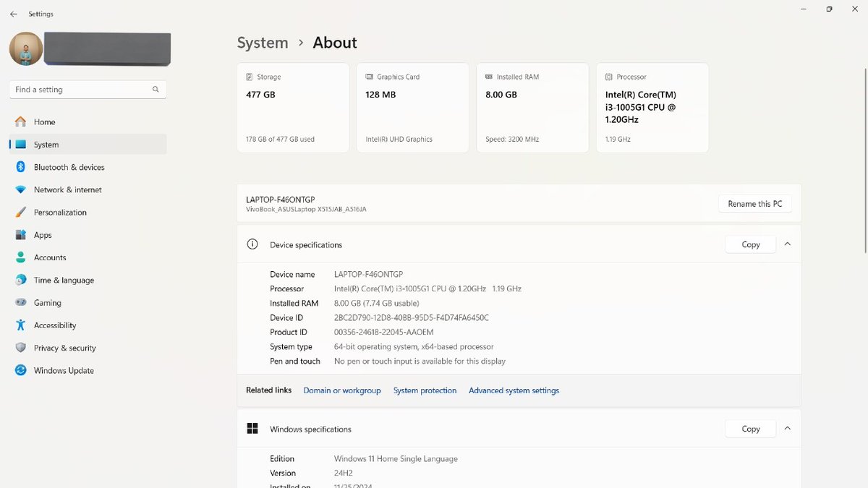
Task: Click the Speed: 3200 MHz text
Action: pos(512,139)
